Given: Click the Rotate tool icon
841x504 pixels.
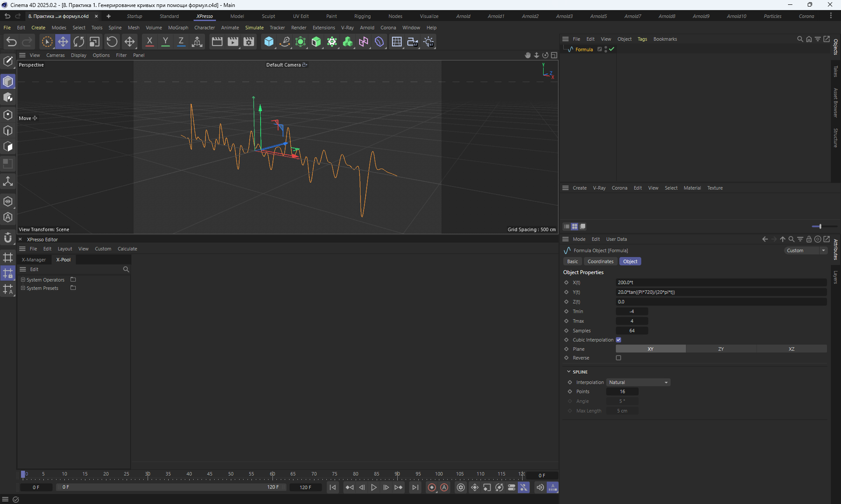Looking at the screenshot, I should (x=79, y=42).
